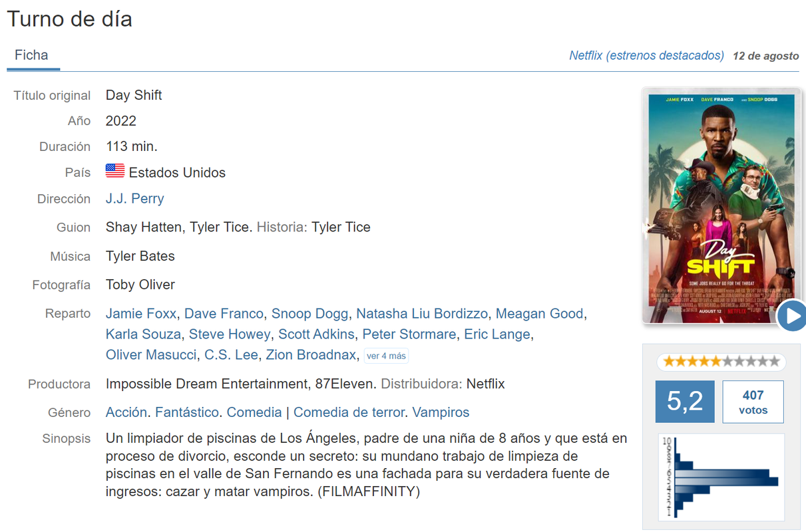Expand cast with 'ver 4 más'
Screen dimensions: 806x532
point(386,356)
